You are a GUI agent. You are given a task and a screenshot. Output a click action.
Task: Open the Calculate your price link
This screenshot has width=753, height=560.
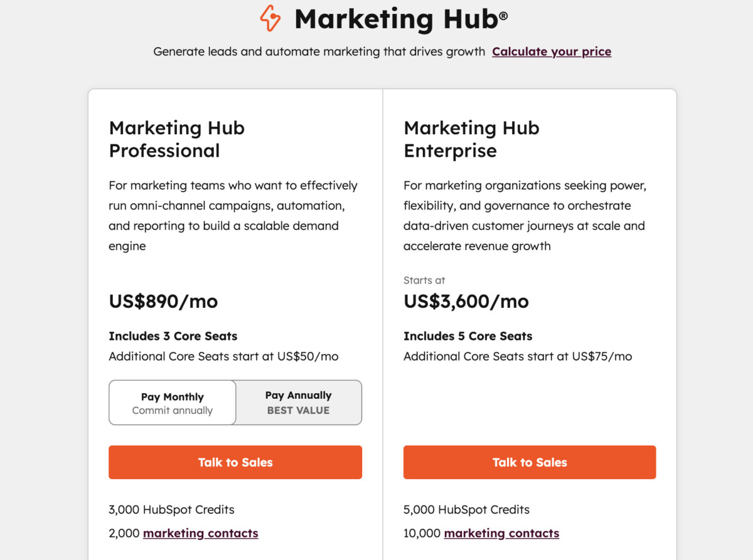(x=552, y=51)
